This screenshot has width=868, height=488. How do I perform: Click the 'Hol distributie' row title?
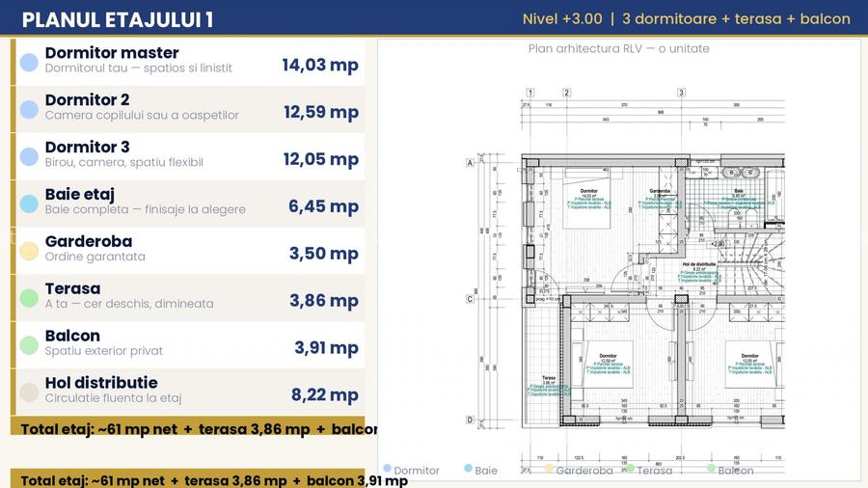click(101, 382)
